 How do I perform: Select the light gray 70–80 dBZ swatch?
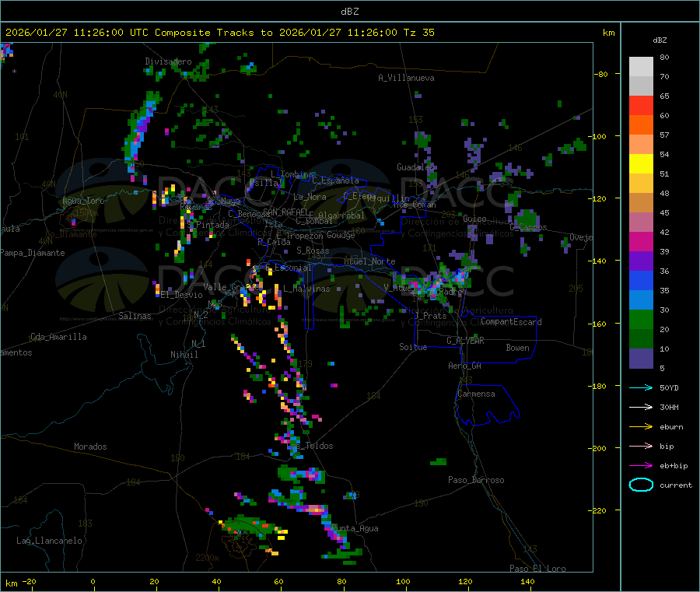point(641,67)
